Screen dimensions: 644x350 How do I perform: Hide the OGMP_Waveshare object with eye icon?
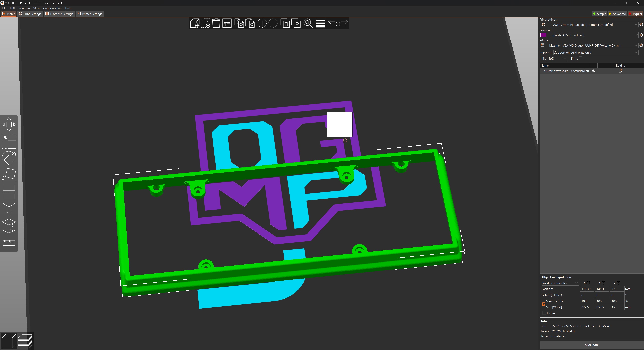[x=594, y=71]
